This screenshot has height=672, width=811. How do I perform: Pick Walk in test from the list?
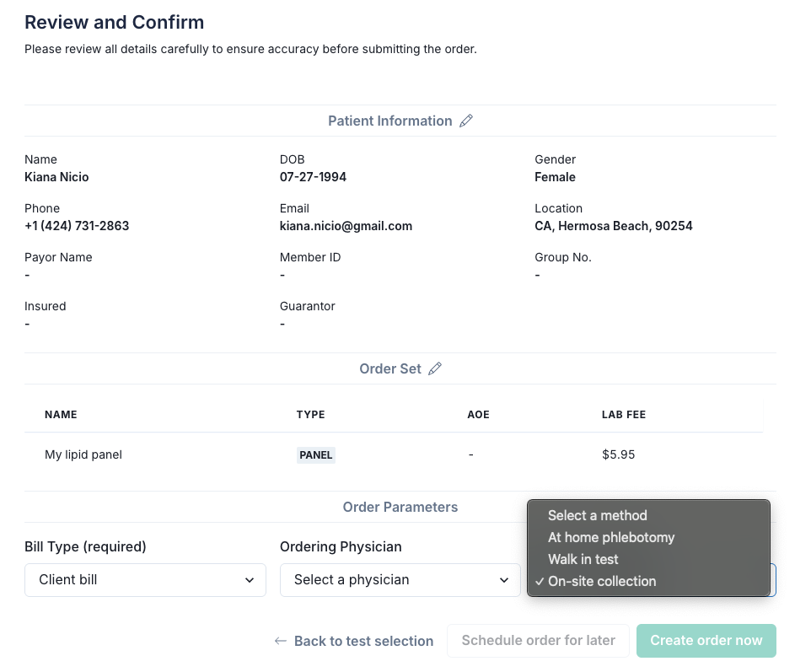click(583, 559)
